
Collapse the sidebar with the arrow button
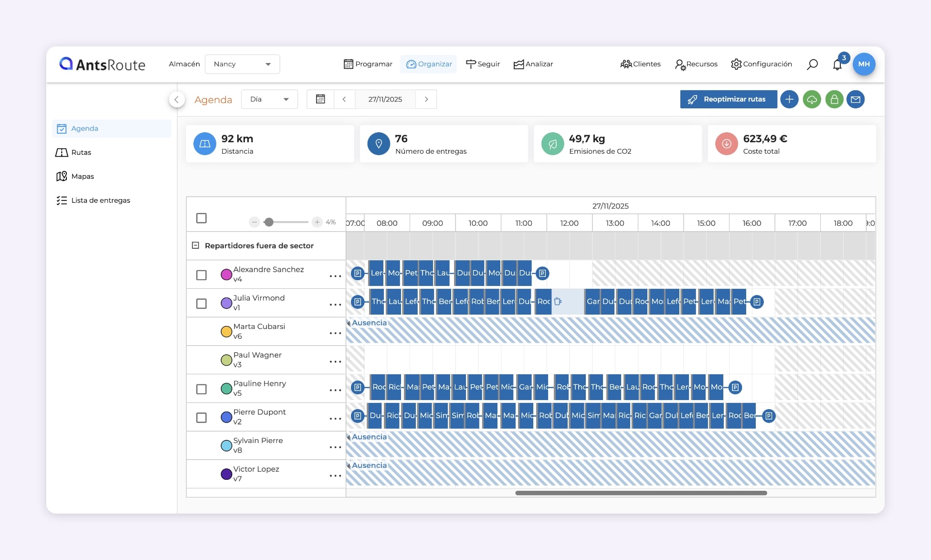tap(177, 99)
